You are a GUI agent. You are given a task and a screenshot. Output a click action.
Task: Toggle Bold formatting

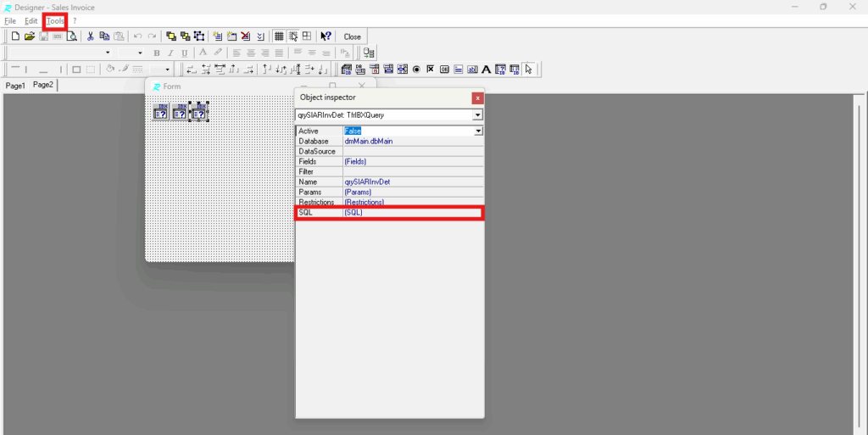click(x=157, y=53)
